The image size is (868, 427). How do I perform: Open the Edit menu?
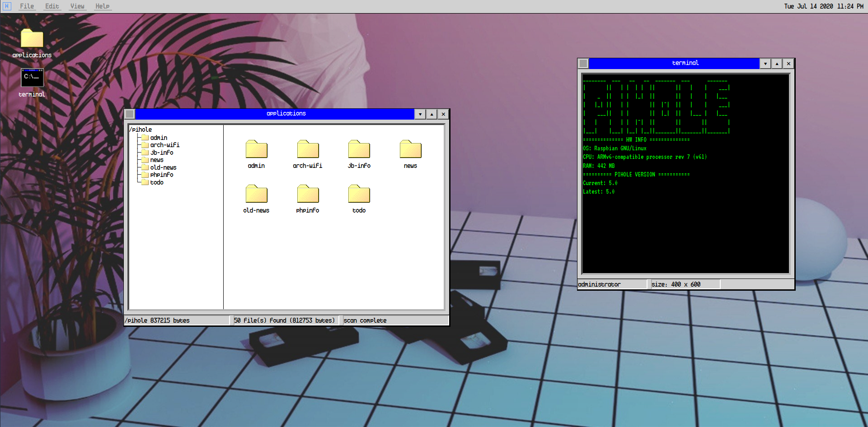52,6
